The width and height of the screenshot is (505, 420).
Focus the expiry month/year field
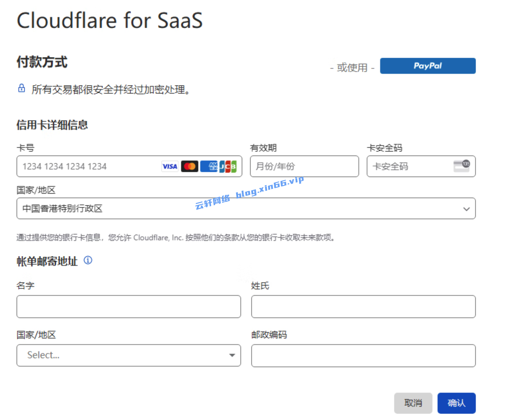click(x=304, y=166)
